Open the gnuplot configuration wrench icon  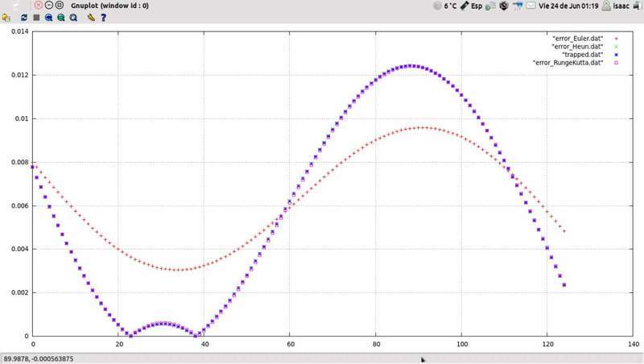[91, 16]
